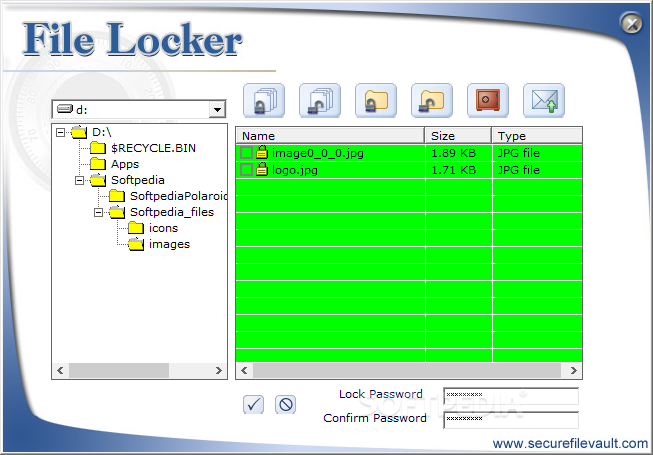
Task: Click the open images folder icon
Action: (136, 244)
